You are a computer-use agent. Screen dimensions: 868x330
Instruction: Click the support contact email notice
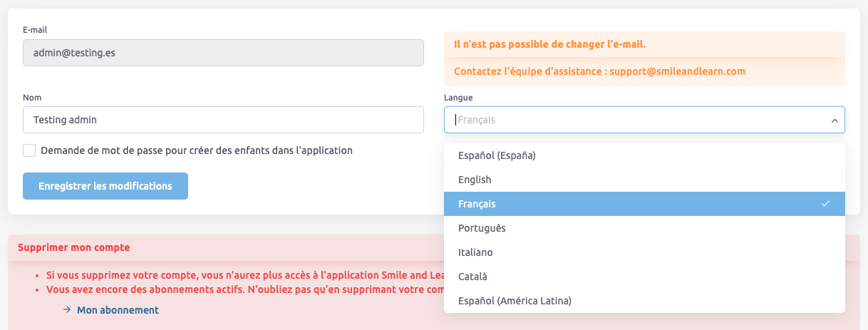tap(599, 71)
